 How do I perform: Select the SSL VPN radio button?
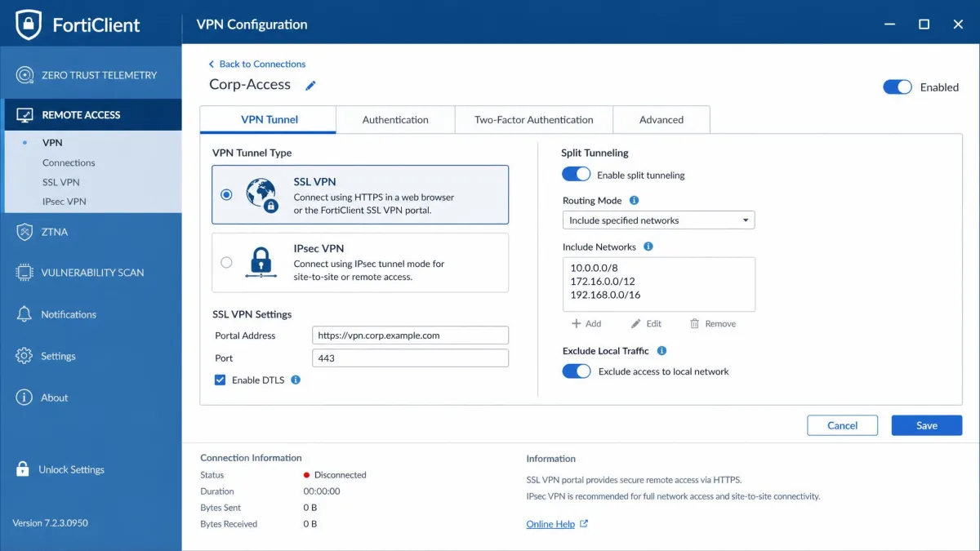click(x=226, y=194)
